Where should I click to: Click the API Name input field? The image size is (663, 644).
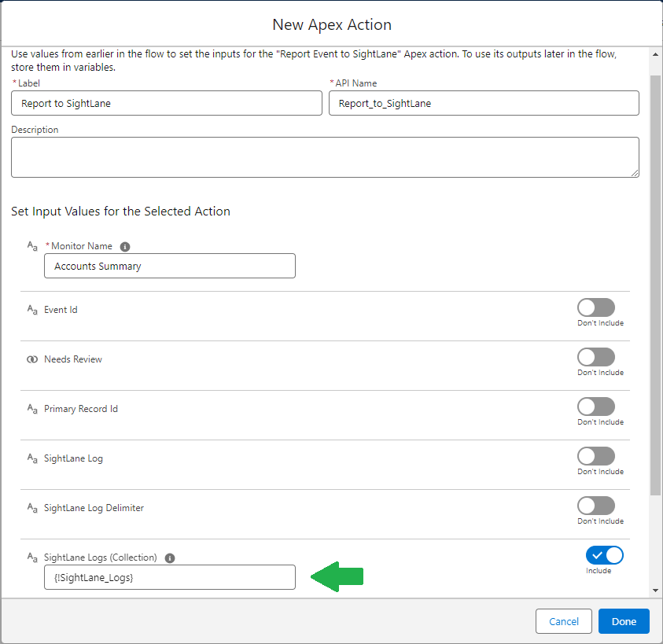(484, 103)
